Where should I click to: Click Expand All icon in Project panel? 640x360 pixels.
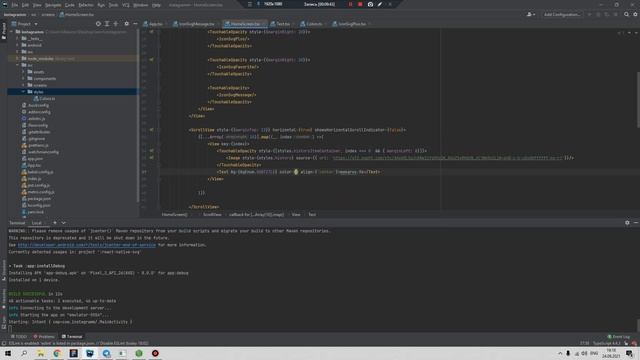click(107, 24)
